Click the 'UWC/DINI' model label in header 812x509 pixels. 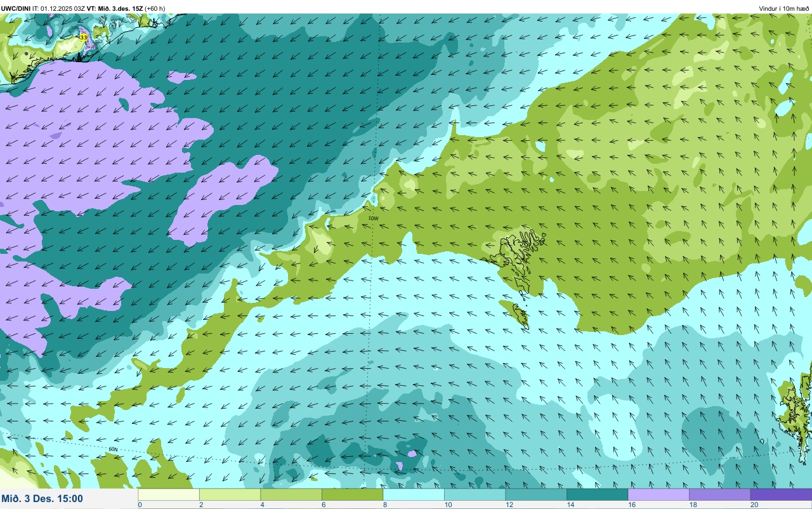click(16, 8)
